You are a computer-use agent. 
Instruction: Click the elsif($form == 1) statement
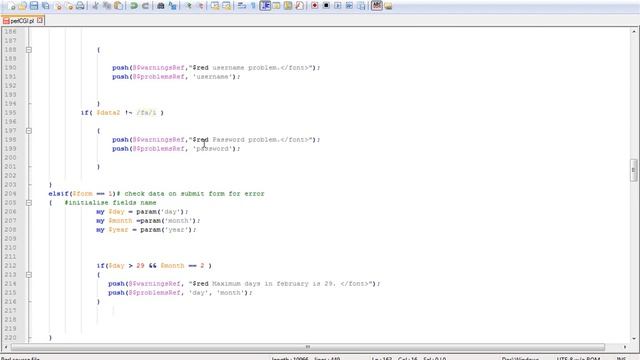tap(82, 193)
